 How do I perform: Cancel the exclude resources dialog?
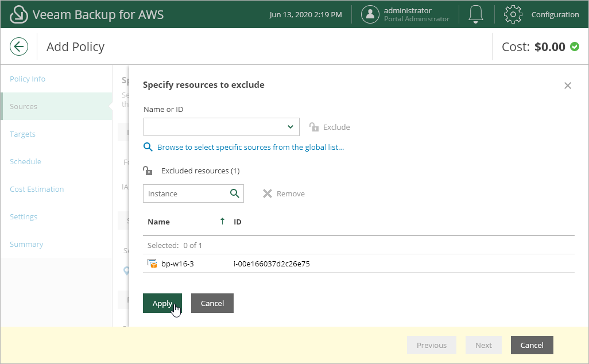tap(212, 303)
